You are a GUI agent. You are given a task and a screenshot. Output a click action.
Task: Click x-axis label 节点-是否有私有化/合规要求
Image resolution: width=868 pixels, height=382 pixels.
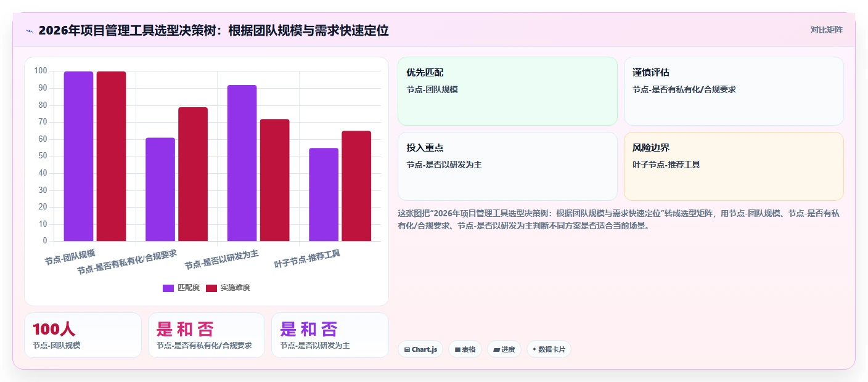[127, 262]
